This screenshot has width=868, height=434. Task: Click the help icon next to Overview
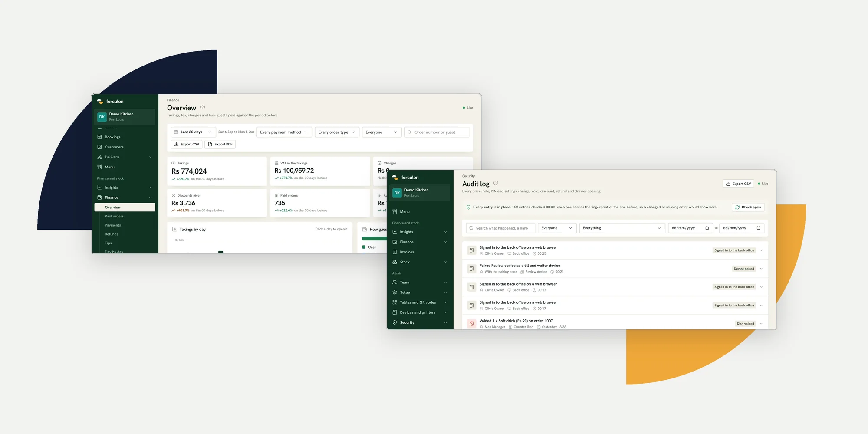(x=202, y=107)
